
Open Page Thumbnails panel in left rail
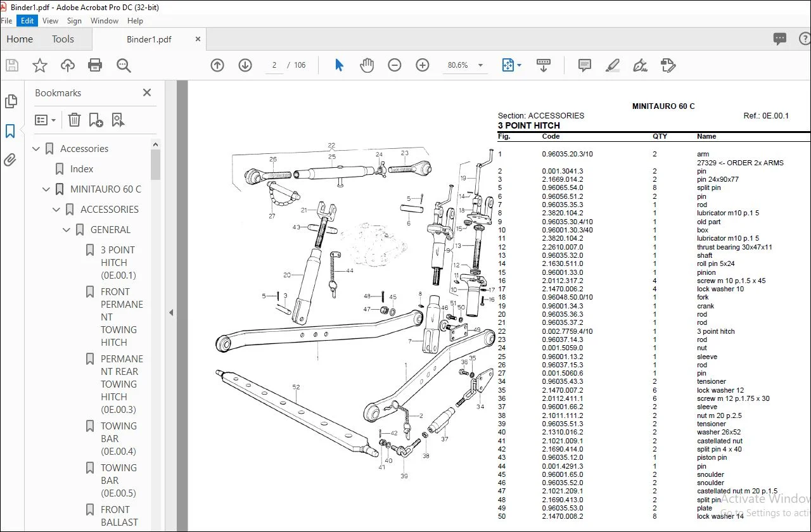click(x=11, y=101)
